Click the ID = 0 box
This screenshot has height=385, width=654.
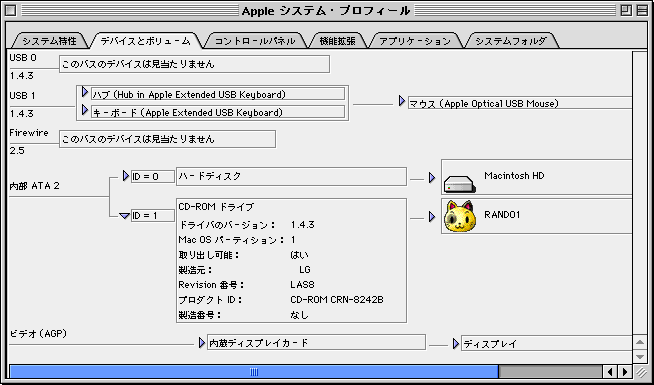(x=153, y=176)
